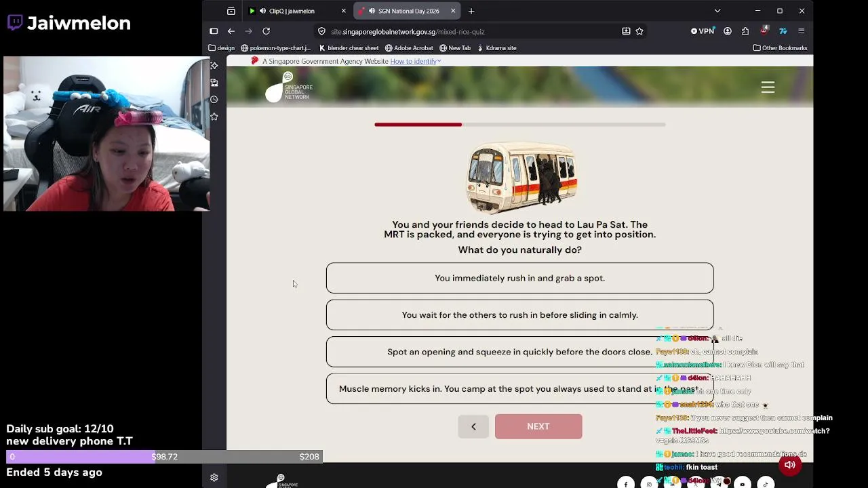Open the YouTube icon in the footer
The image size is (868, 488).
(743, 484)
